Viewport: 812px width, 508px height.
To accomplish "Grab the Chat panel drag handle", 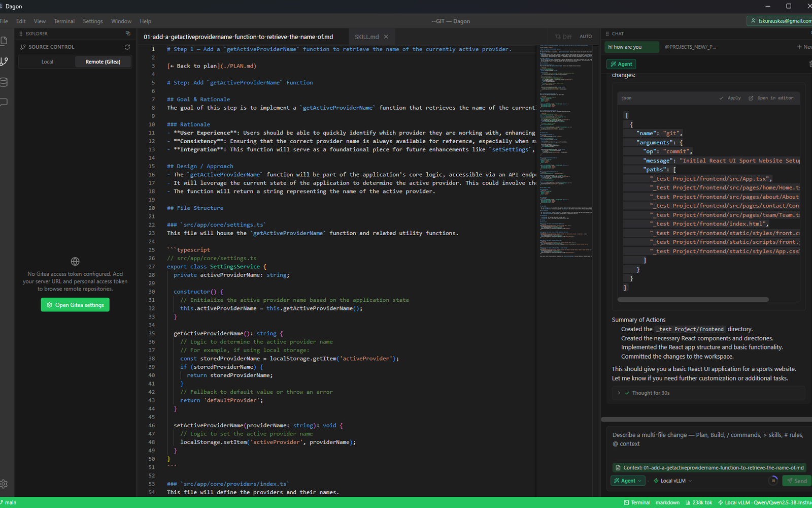I will pos(607,34).
